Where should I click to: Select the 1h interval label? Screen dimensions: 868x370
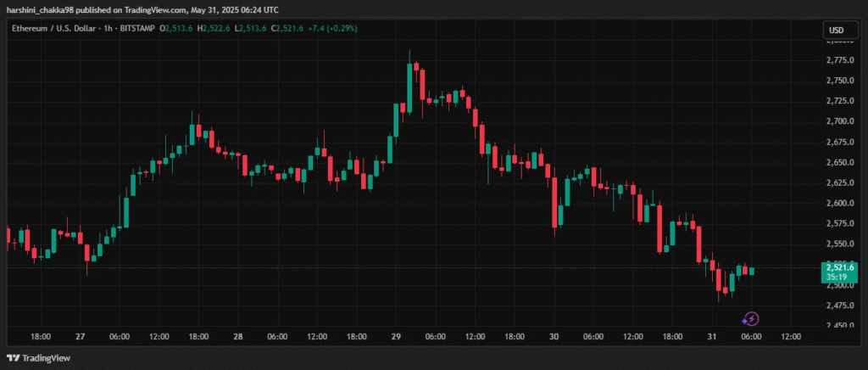(x=108, y=30)
